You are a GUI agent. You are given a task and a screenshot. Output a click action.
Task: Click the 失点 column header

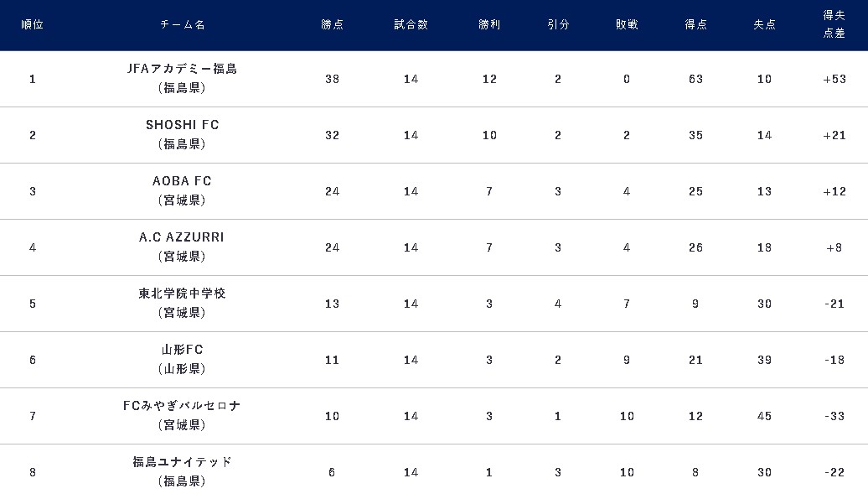coord(764,24)
